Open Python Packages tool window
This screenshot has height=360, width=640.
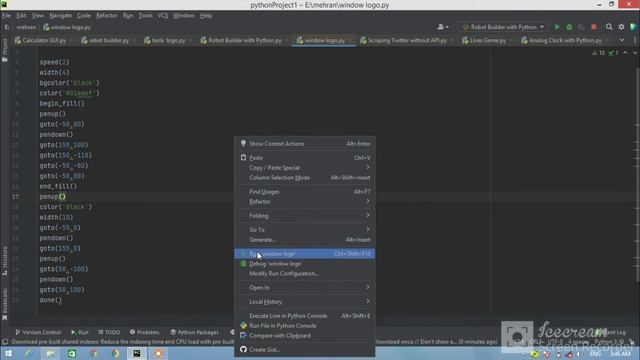click(x=195, y=332)
